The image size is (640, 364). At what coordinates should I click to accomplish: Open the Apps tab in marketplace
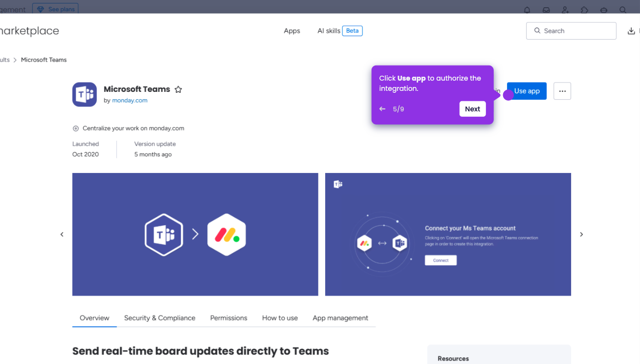click(x=292, y=31)
